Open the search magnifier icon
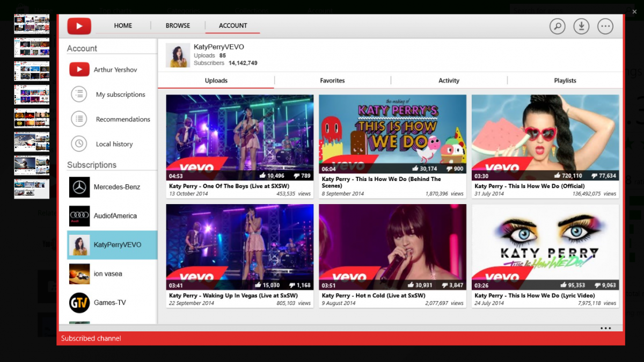The width and height of the screenshot is (644, 362). click(558, 26)
